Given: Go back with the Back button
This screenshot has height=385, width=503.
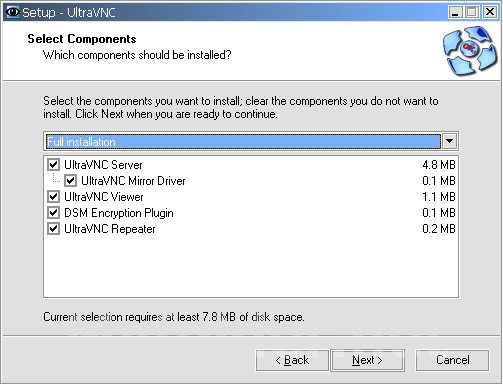Looking at the screenshot, I should click(292, 360).
